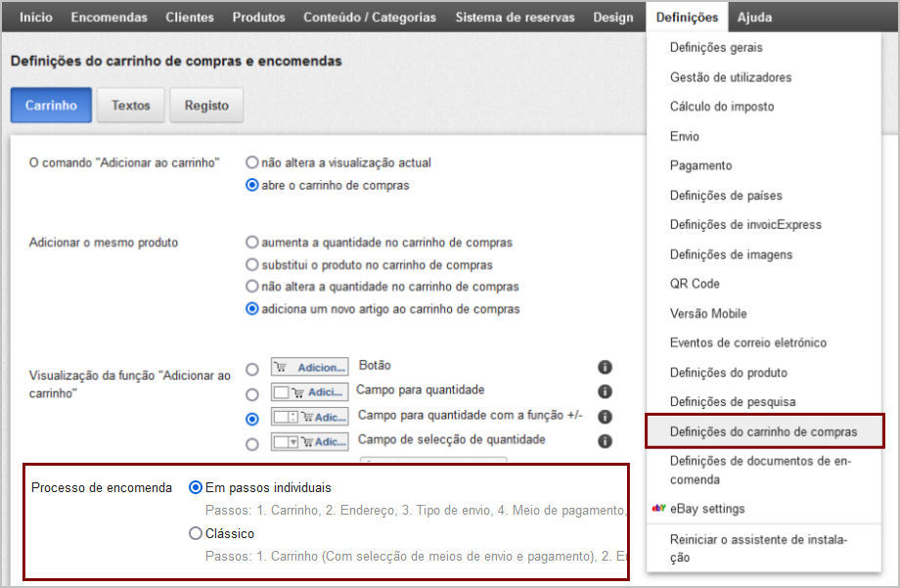The height and width of the screenshot is (588, 900).
Task: Choose 'substitui o produto no carrinho de compras'
Action: click(x=251, y=265)
